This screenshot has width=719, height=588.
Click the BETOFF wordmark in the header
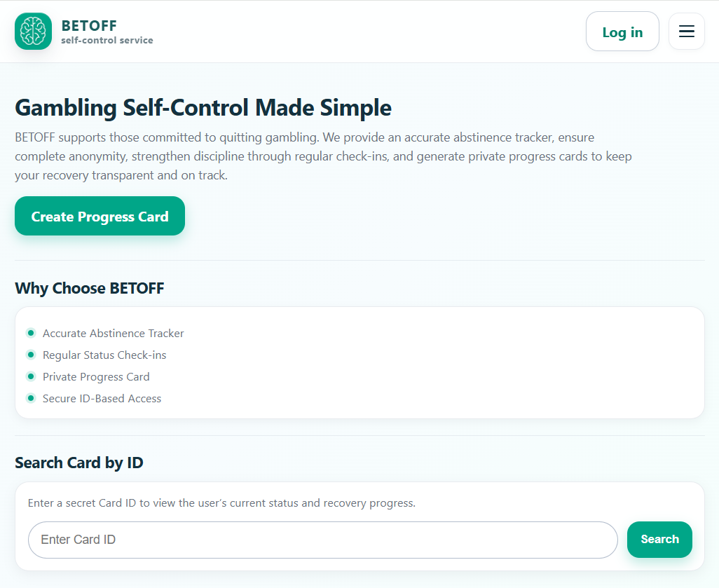click(x=89, y=25)
